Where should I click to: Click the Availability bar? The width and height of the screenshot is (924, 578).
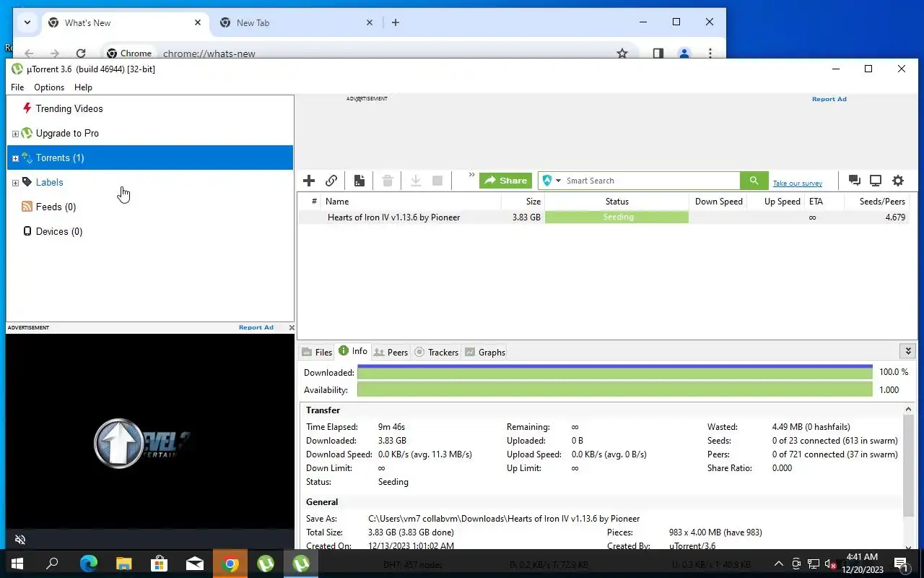coord(615,389)
